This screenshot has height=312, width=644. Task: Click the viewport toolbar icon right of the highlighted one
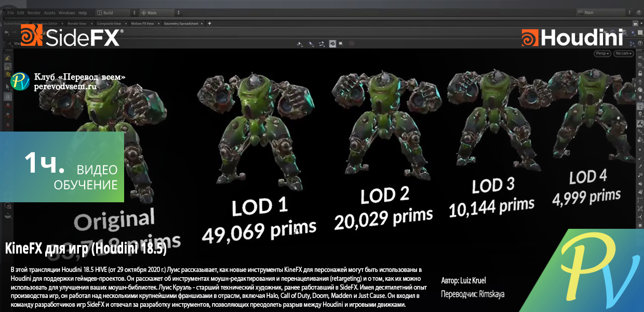click(x=341, y=44)
